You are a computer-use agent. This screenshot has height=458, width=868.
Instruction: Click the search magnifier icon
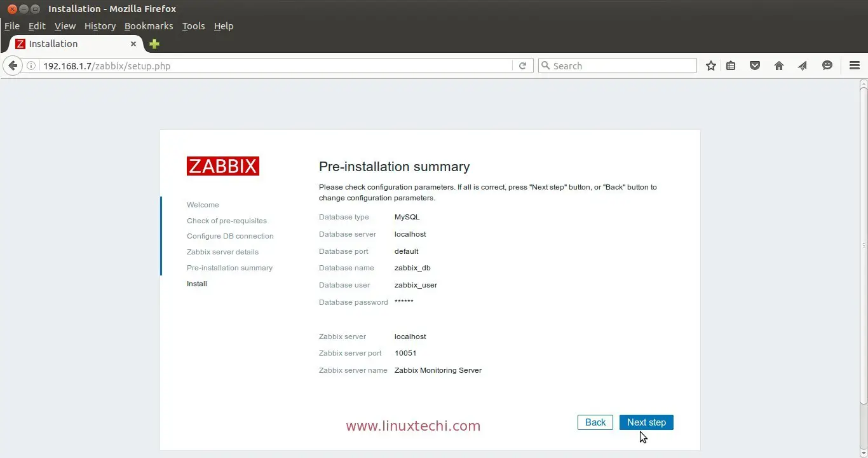545,66
